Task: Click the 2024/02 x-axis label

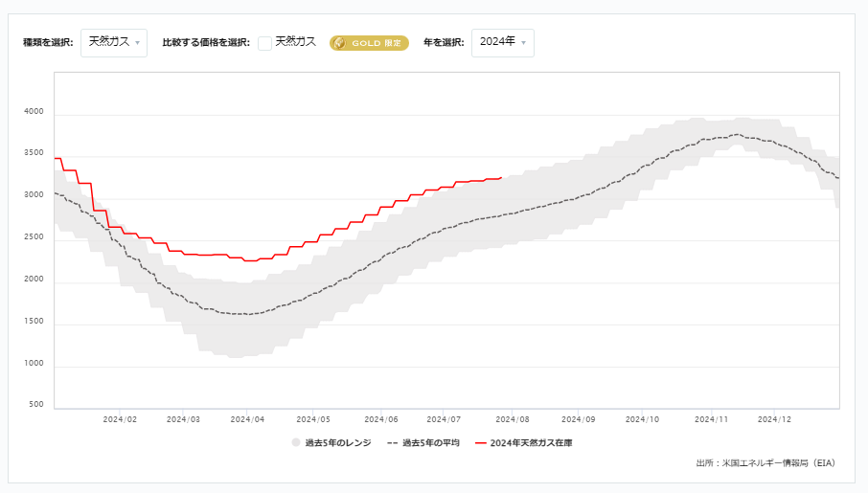Action: point(120,419)
